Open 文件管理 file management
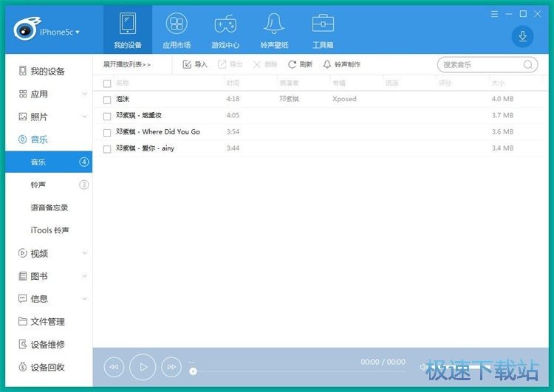The height and width of the screenshot is (392, 554). coord(41,321)
